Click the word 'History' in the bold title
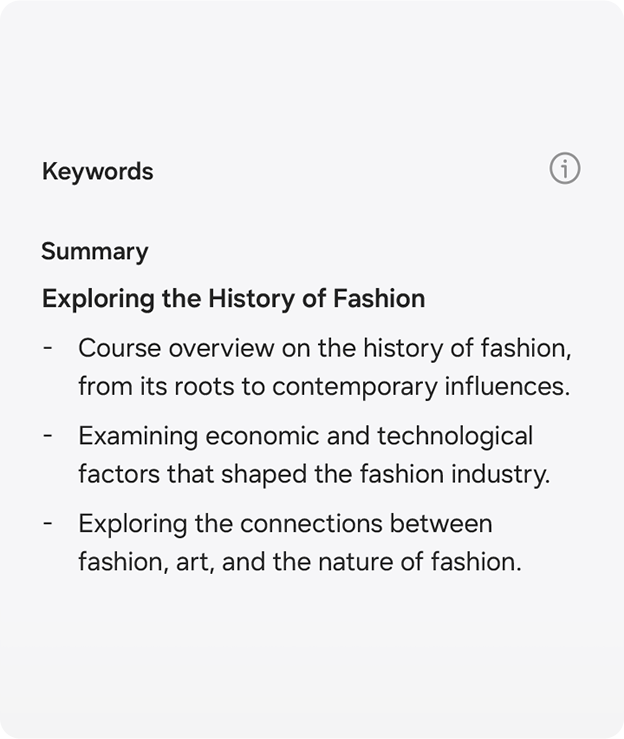The image size is (624, 739). tap(251, 299)
